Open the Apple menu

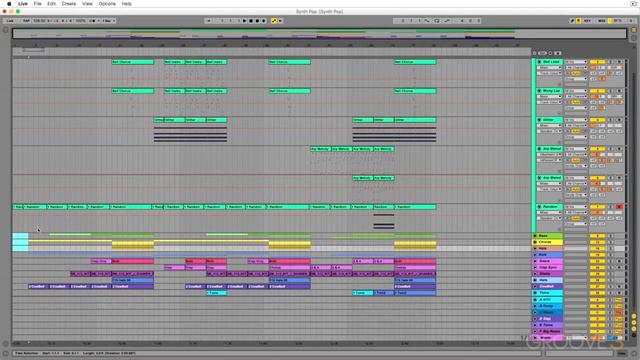point(9,4)
